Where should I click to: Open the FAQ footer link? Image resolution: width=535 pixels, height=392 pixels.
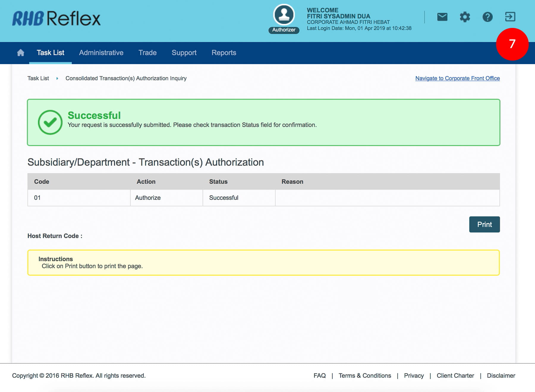coord(320,376)
